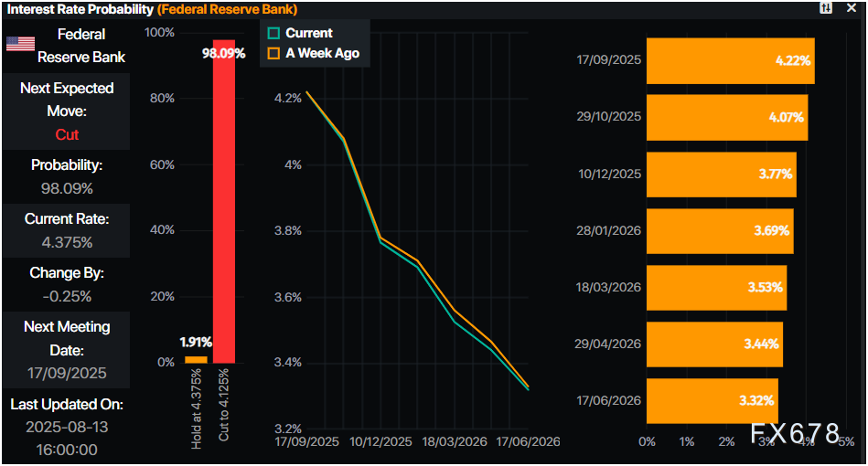Toggle the A Week Ago legend checkbox
868x466 pixels.
(x=273, y=53)
